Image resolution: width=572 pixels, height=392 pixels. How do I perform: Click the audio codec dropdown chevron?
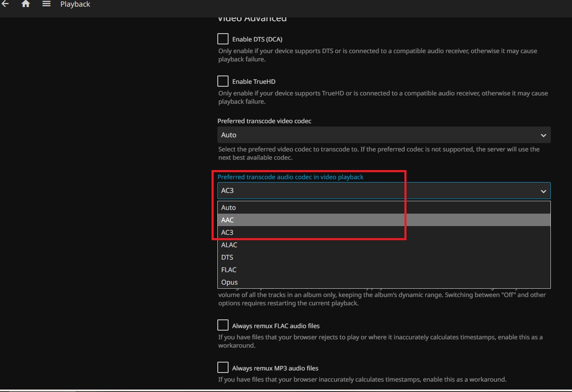click(x=543, y=191)
